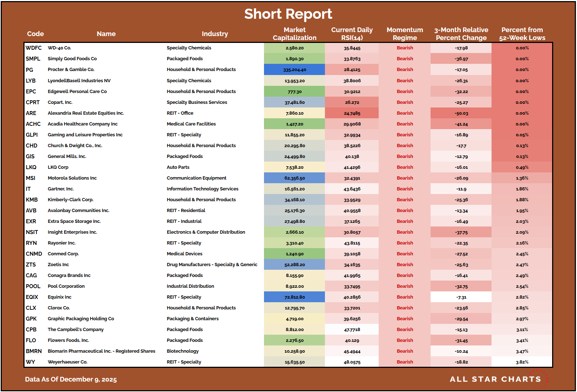The width and height of the screenshot is (577, 392).
Task: Click the WDFC ticker code
Action: coord(34,48)
